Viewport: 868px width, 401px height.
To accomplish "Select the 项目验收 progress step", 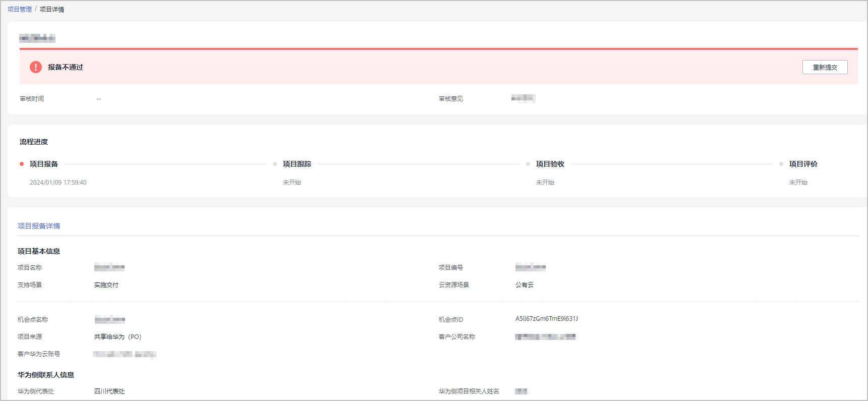I will click(550, 164).
